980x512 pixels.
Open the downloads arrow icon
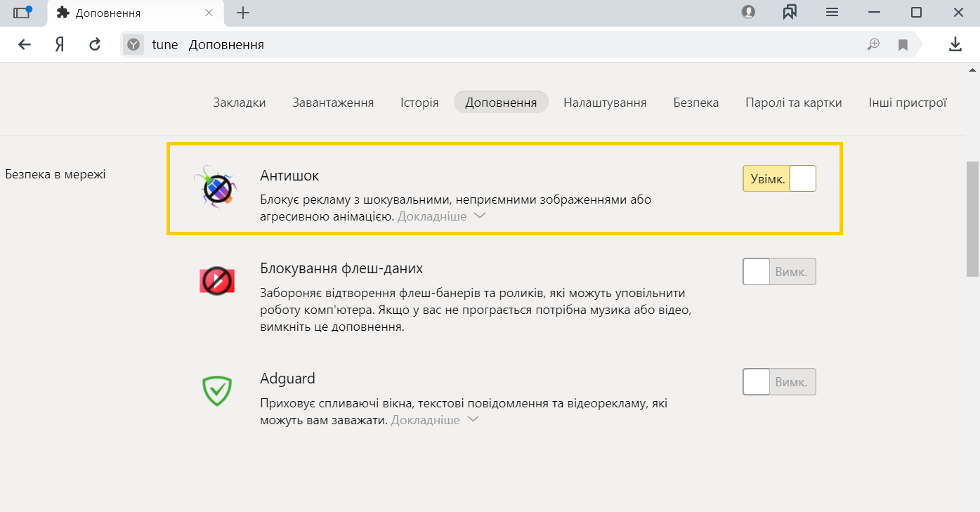[955, 45]
